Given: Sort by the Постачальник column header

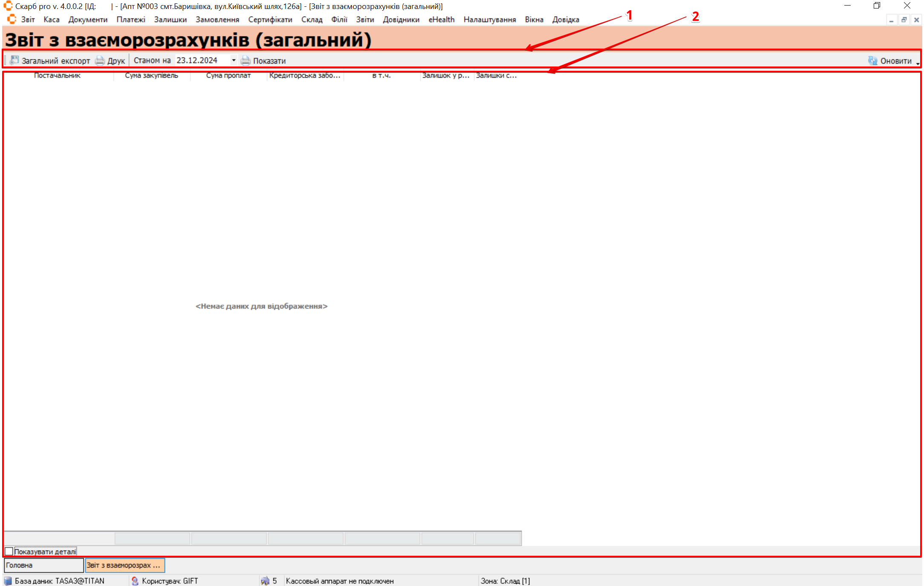Looking at the screenshot, I should pos(57,75).
